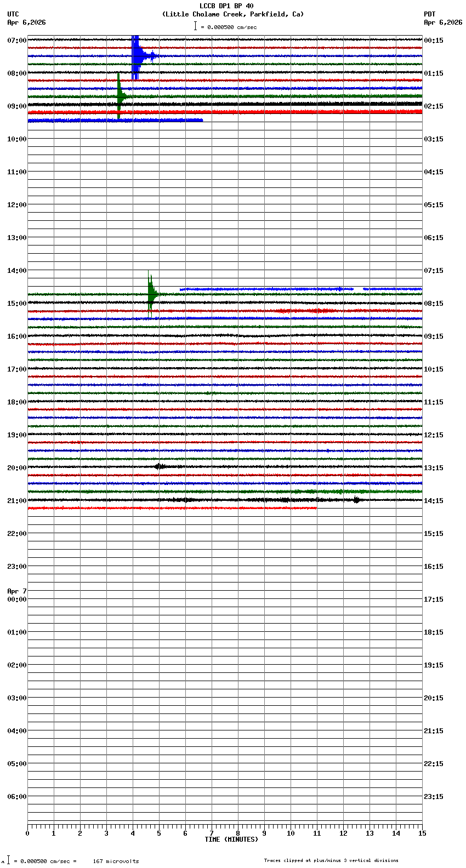Click the left 'Apr 6,2026' date label
Viewport: 466px width, 868px height.
[x=26, y=22]
